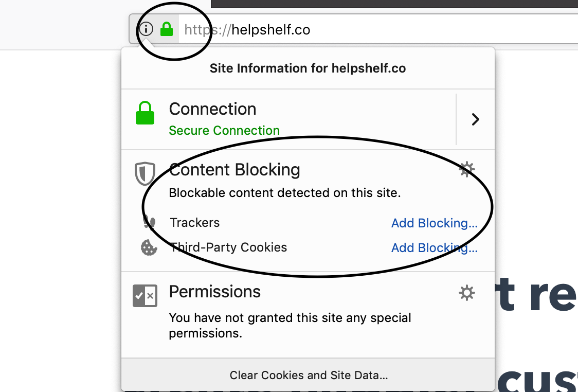578x392 pixels.
Task: Click the Third-Party Cookies cookie icon
Action: (x=149, y=247)
